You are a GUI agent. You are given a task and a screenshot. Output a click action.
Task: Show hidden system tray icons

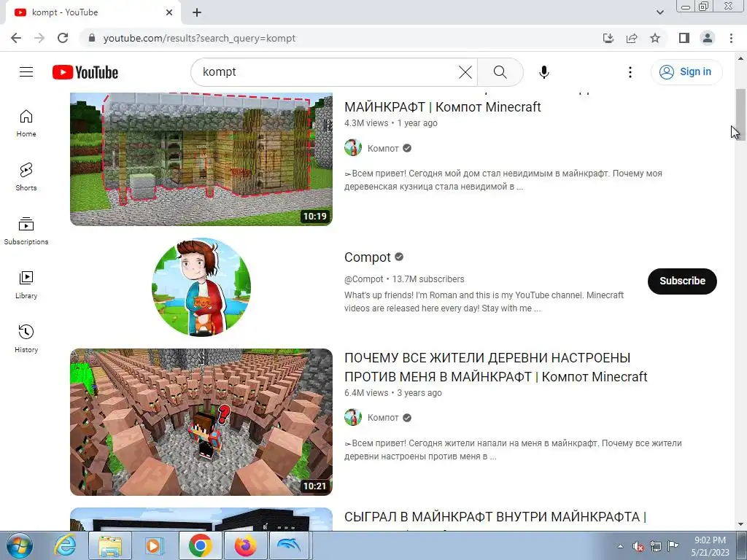(620, 546)
